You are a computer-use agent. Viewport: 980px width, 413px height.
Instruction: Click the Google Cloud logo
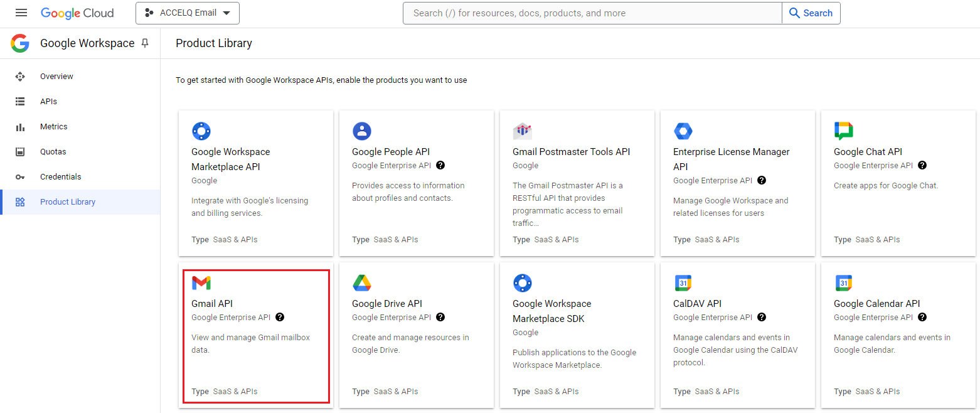(77, 13)
